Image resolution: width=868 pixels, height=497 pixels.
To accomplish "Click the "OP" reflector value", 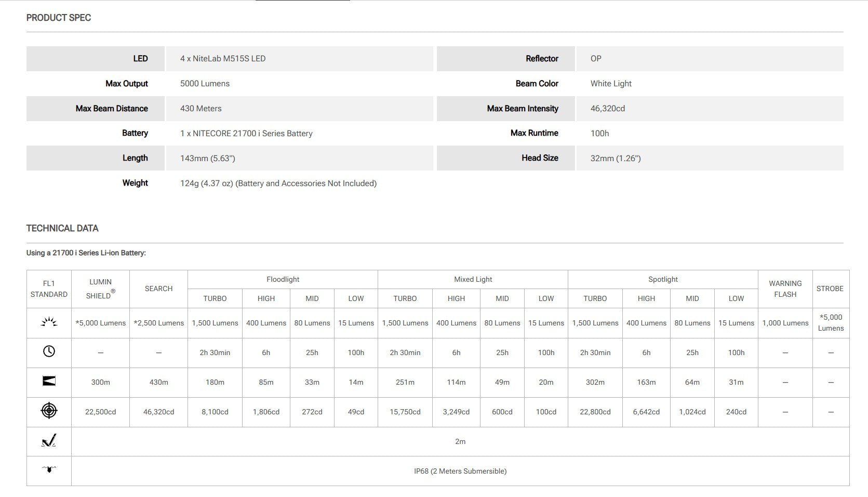I will (596, 59).
